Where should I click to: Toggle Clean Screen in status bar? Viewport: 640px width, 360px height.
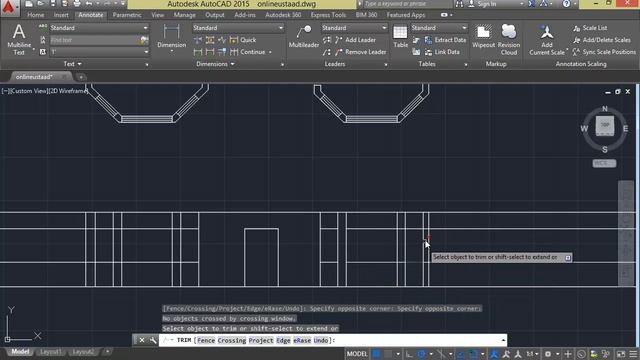[x=621, y=354]
